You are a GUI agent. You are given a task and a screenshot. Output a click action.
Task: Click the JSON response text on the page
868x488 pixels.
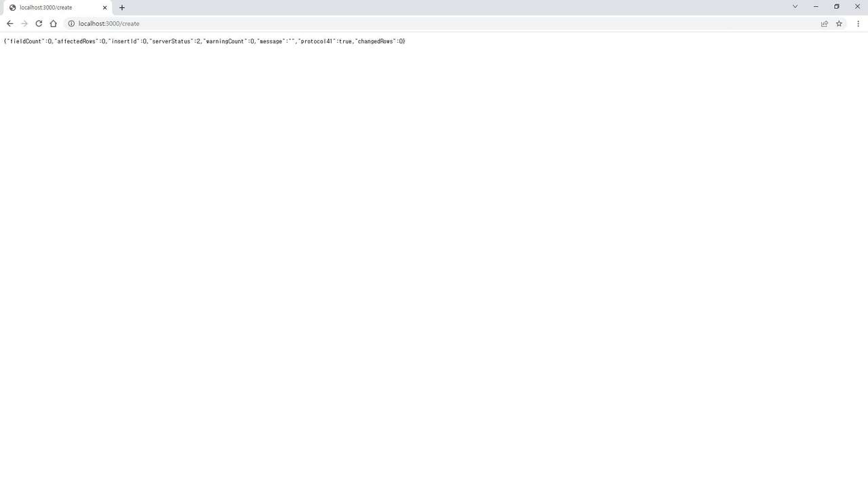(x=203, y=41)
